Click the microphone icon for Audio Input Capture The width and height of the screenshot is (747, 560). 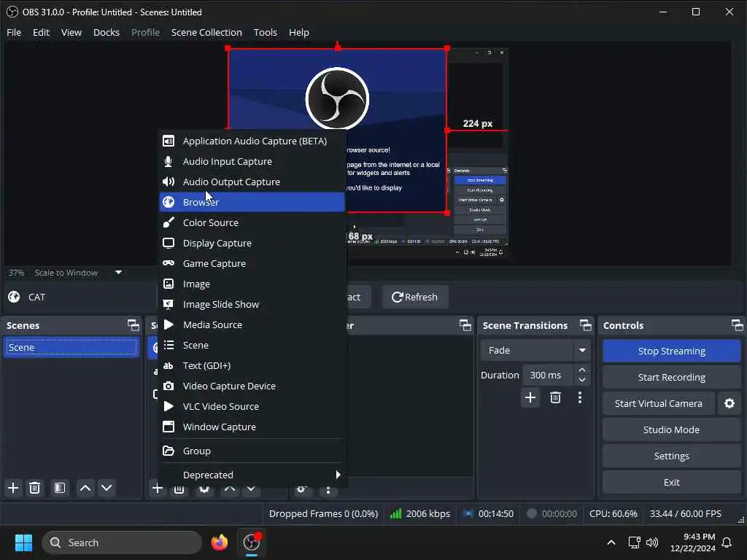[x=169, y=161]
